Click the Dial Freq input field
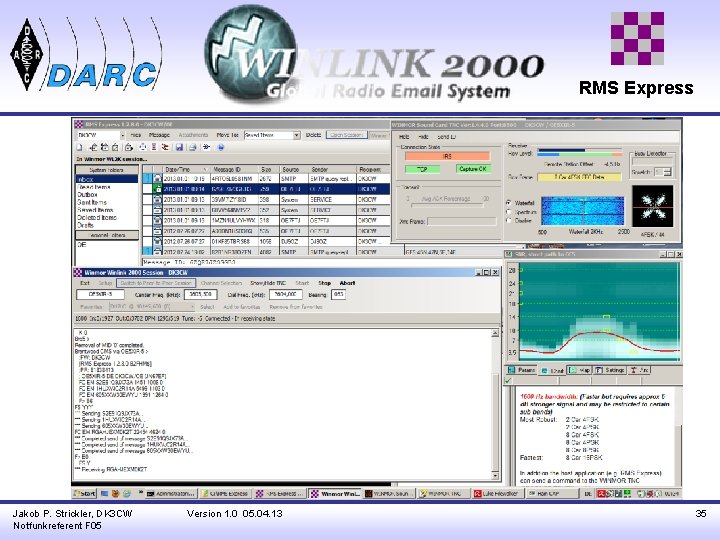The width and height of the screenshot is (720, 540). click(x=286, y=295)
